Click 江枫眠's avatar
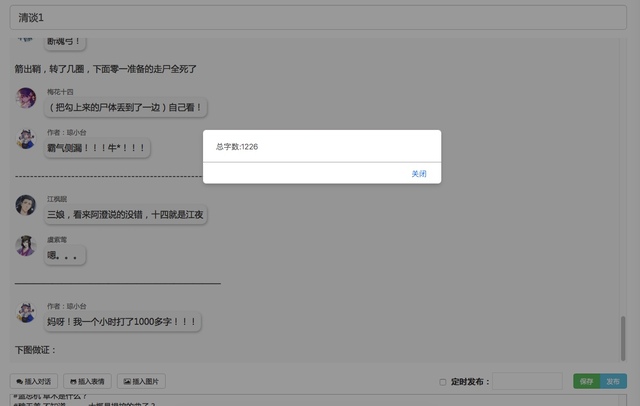 point(26,205)
